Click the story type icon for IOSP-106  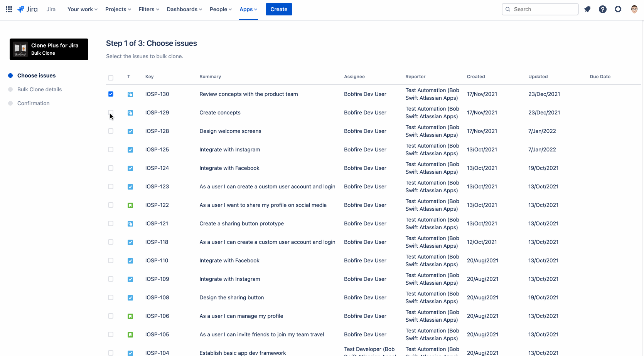(x=130, y=316)
